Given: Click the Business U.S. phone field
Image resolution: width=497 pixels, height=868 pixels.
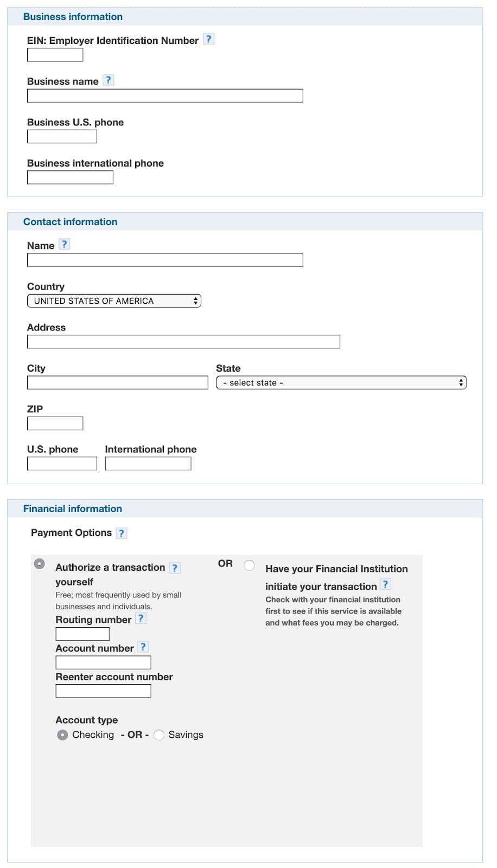Looking at the screenshot, I should click(61, 137).
